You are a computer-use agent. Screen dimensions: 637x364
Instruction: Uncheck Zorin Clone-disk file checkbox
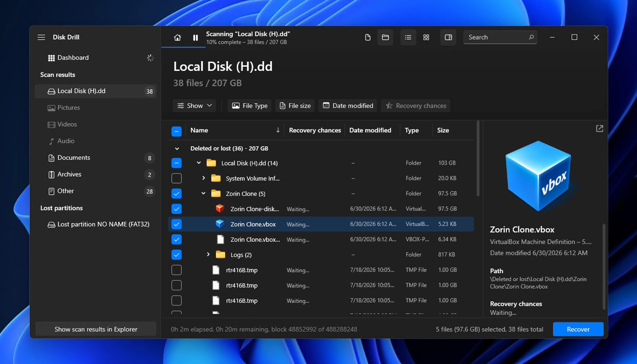tap(176, 209)
